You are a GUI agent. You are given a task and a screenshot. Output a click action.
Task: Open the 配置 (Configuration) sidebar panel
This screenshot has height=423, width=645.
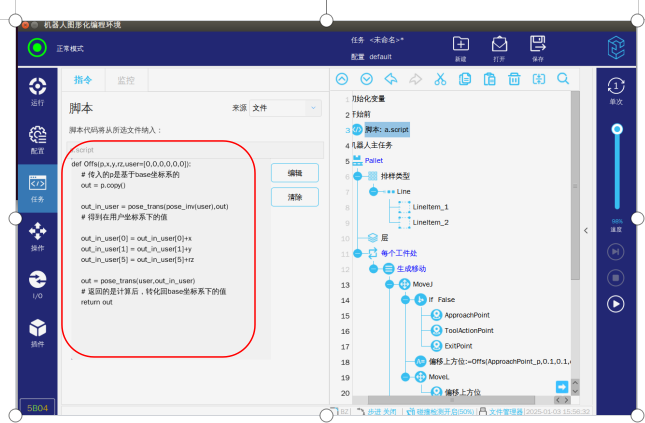pos(37,140)
